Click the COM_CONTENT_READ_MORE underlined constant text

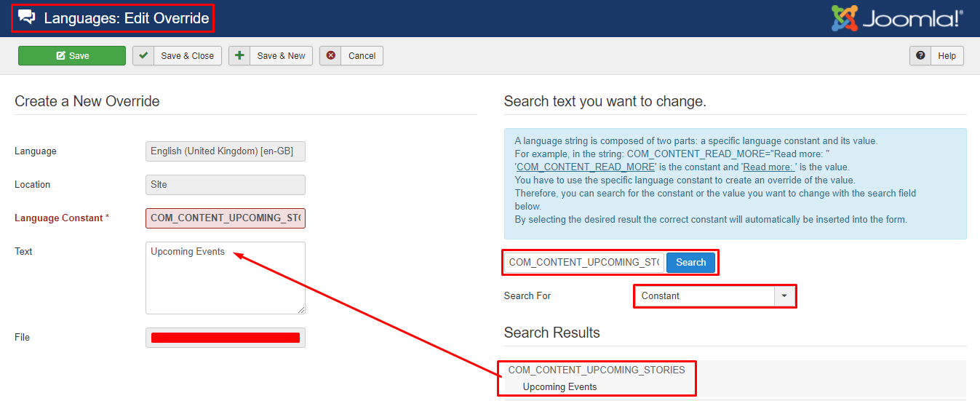click(x=586, y=167)
